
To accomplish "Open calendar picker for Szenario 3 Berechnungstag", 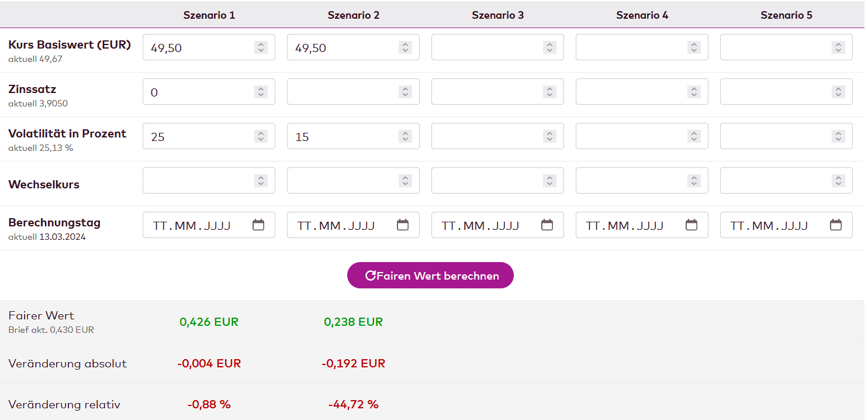I will pyautogui.click(x=547, y=225).
